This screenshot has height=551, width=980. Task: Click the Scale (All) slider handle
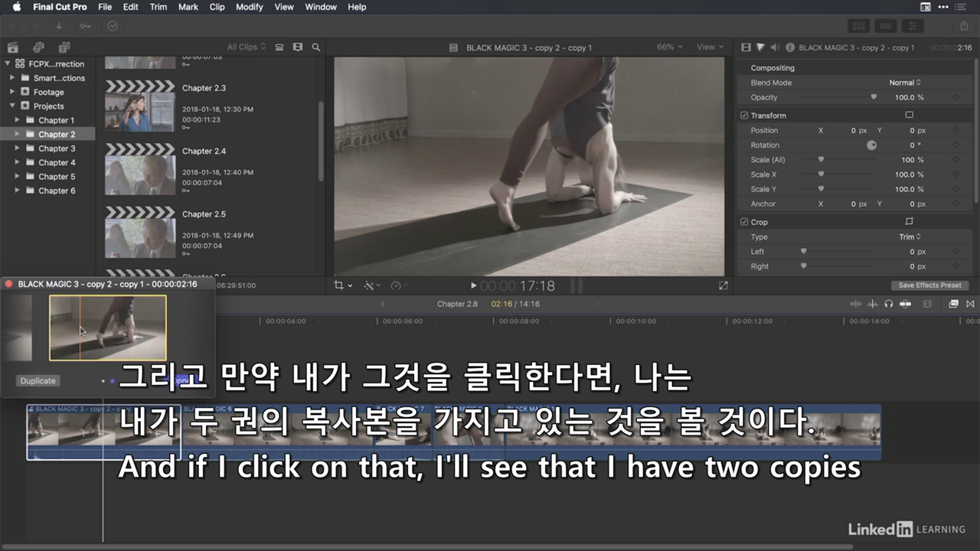click(x=821, y=160)
